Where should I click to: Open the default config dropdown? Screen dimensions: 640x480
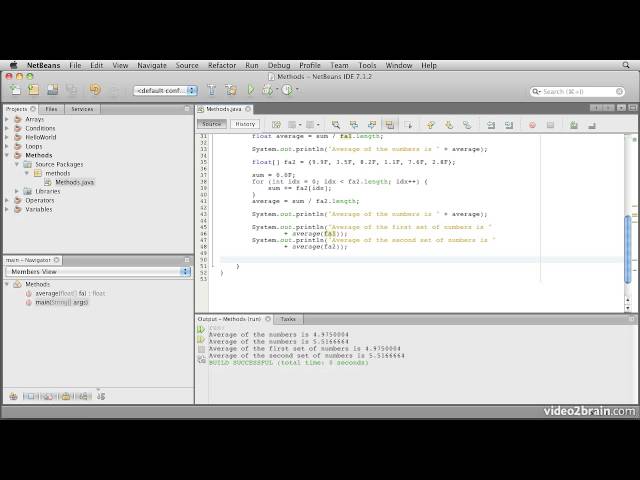point(165,91)
